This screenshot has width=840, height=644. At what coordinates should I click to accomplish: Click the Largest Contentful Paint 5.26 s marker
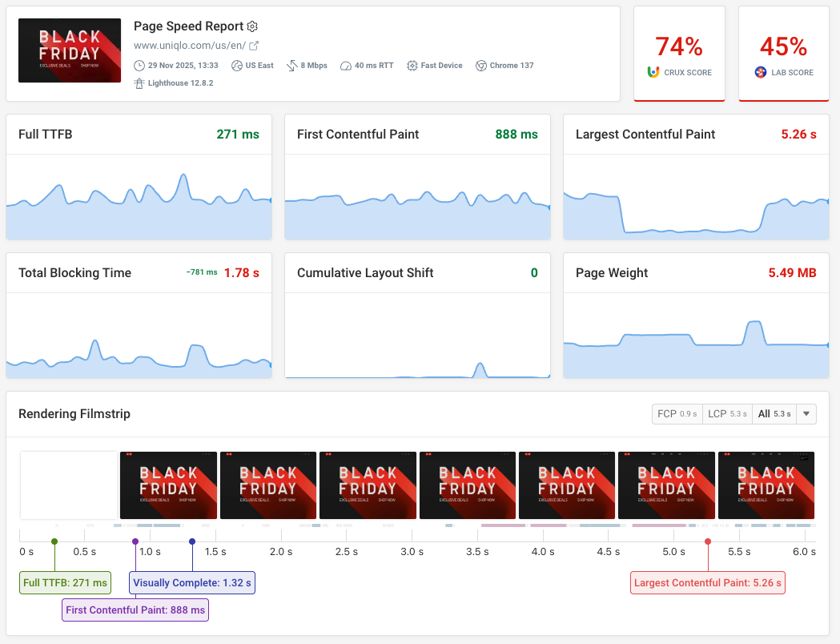(707, 582)
